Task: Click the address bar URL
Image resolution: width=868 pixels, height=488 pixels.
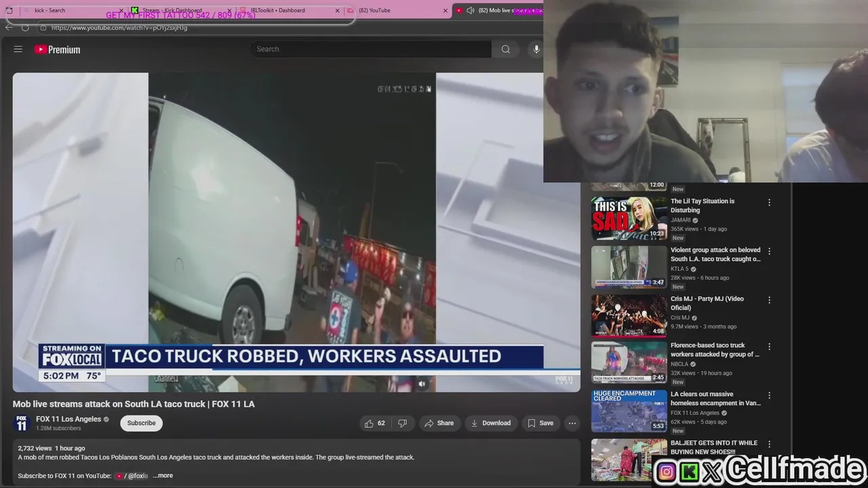Action: [119, 28]
